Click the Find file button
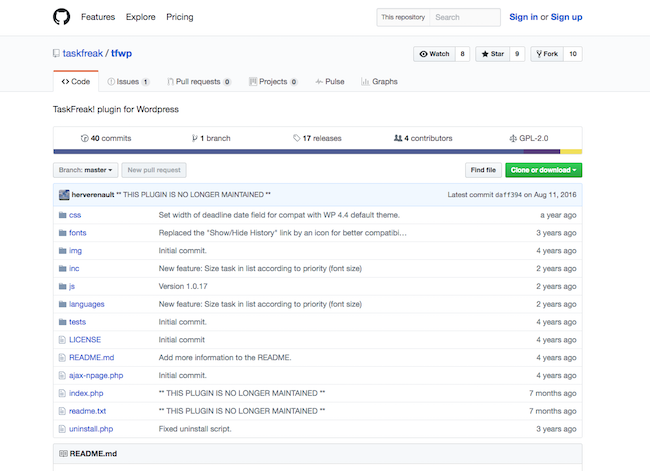The image size is (650, 471). point(483,170)
